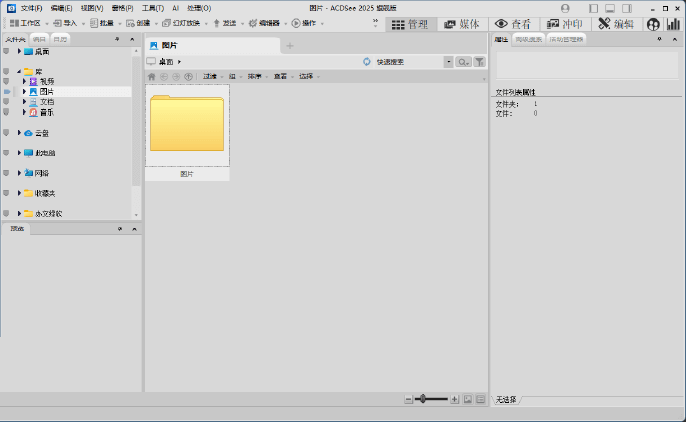Click the 批量 batch toolbar icon

click(x=94, y=23)
